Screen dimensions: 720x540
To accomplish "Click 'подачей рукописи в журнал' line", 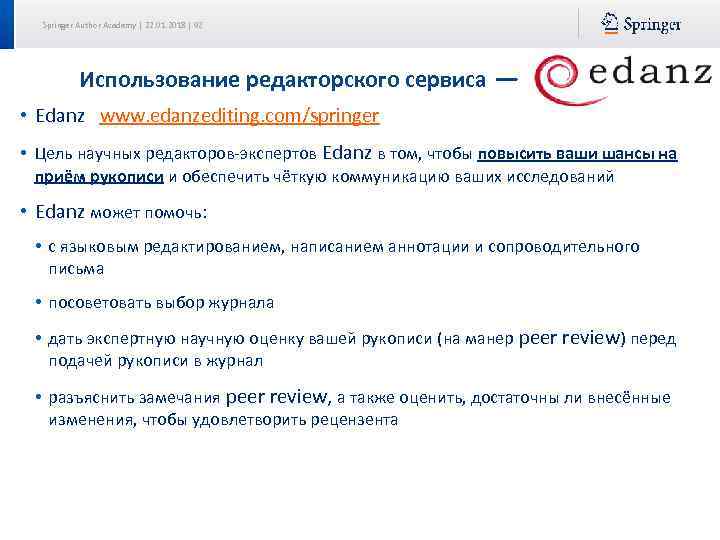I will pos(156,361).
